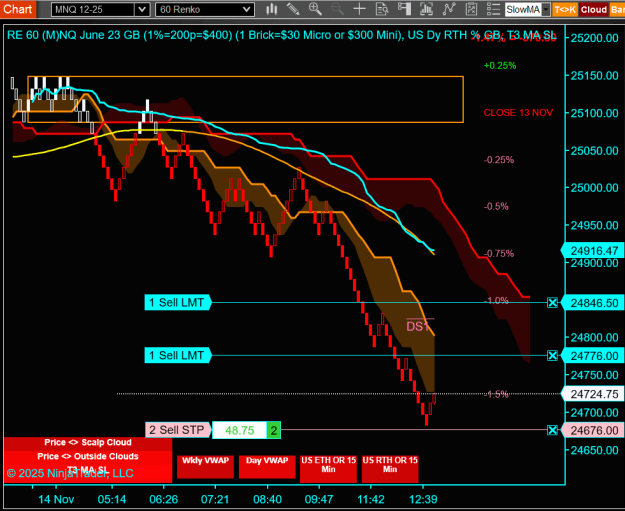Click the 48.75 position P&L field
The image size is (625, 511).
[239, 430]
